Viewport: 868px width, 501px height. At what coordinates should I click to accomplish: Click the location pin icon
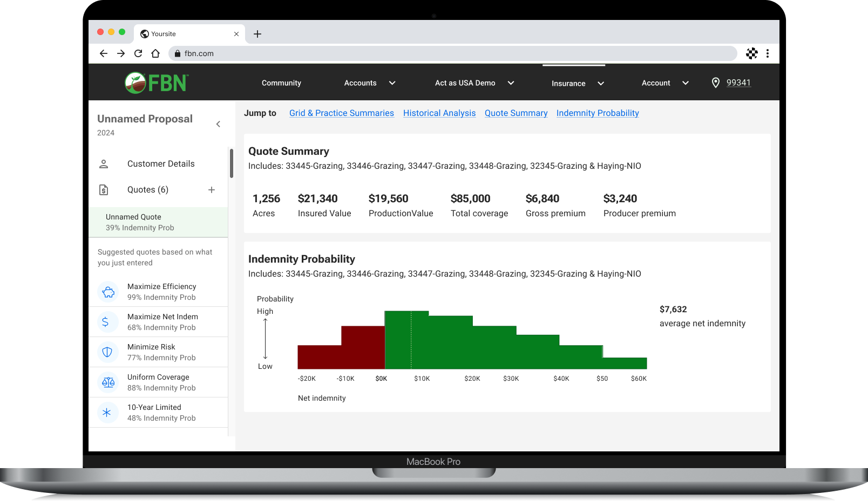tap(716, 83)
